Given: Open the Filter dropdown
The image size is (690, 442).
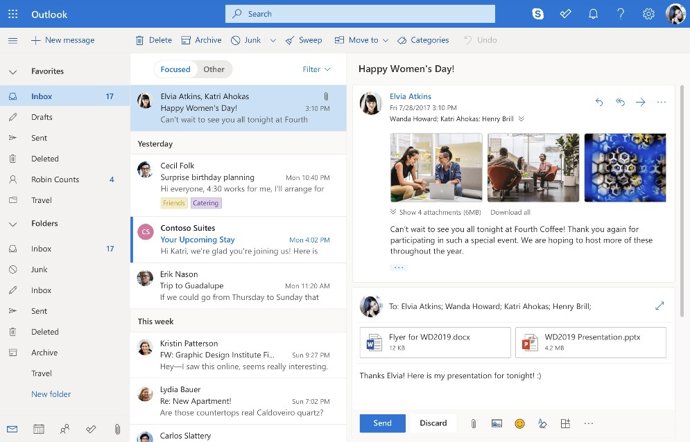Looking at the screenshot, I should coord(316,69).
